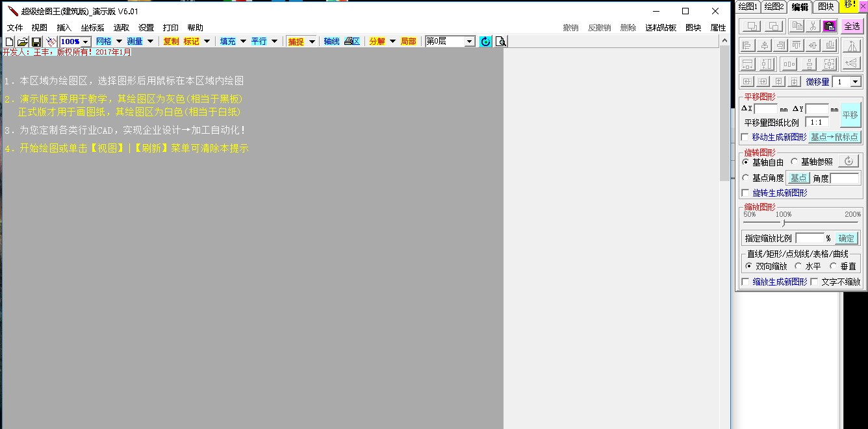Viewport: 868px width, 429px height.
Task: Click the copy icon in edit panel
Action: (797, 26)
